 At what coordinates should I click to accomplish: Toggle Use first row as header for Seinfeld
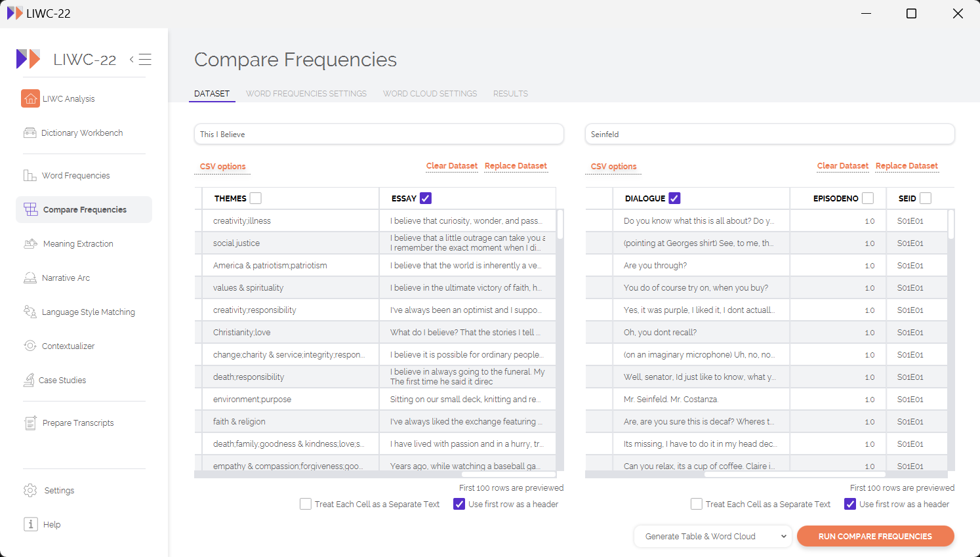point(850,504)
